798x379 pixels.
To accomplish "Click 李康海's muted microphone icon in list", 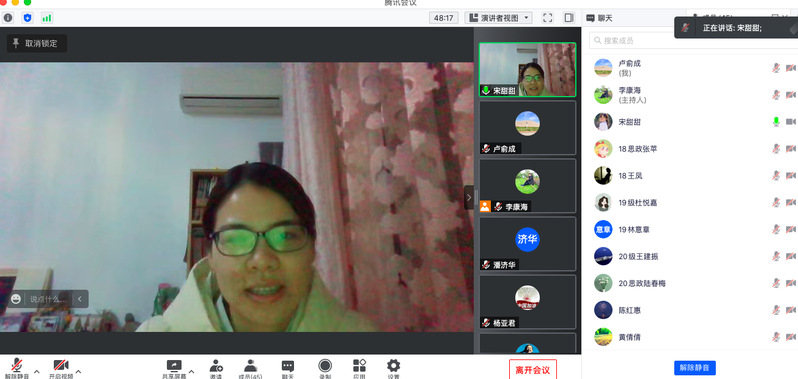I will pos(776,95).
